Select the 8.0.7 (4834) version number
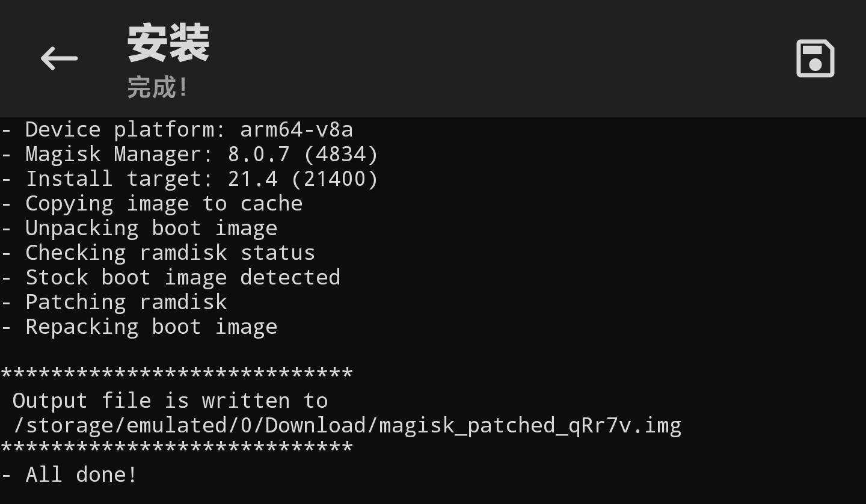Viewport: 866px width, 504px height. click(302, 154)
